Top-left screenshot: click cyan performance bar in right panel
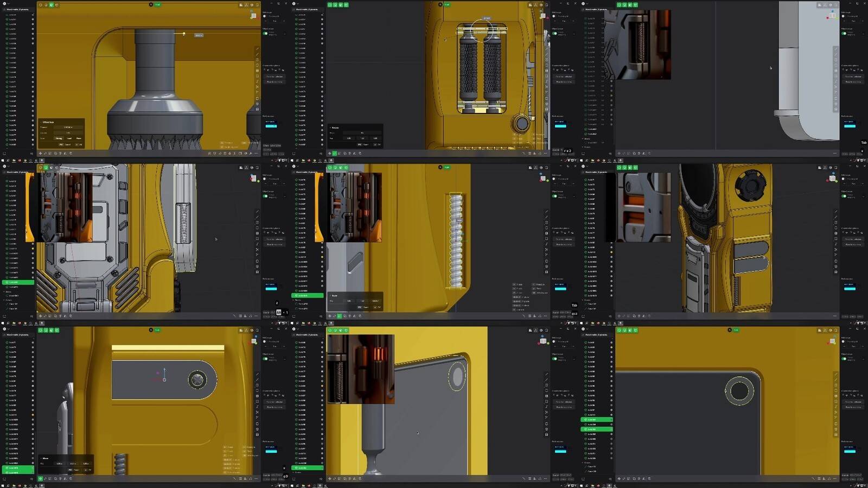 click(x=271, y=126)
